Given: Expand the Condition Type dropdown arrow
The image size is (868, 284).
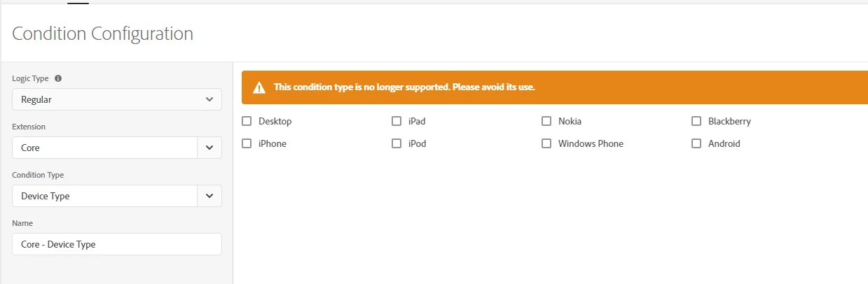Looking at the screenshot, I should 209,196.
